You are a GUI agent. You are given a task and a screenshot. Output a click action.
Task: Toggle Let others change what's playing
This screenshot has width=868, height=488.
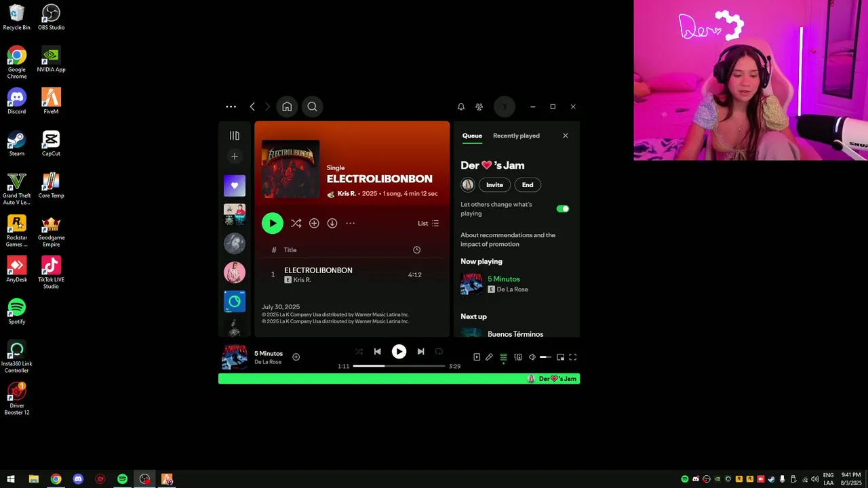[563, 209]
